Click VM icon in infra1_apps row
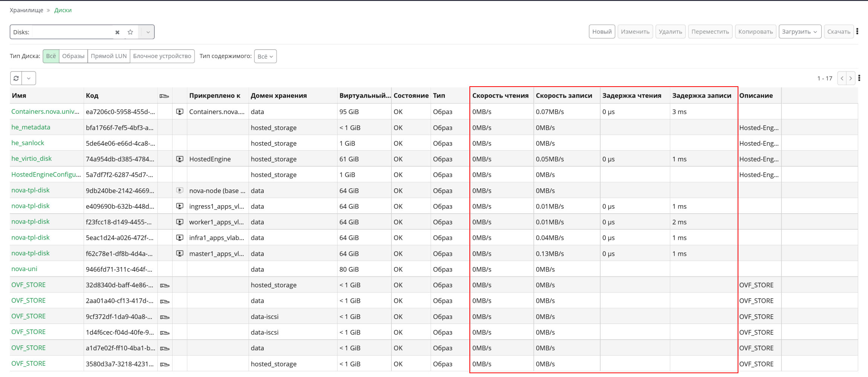 tap(180, 238)
